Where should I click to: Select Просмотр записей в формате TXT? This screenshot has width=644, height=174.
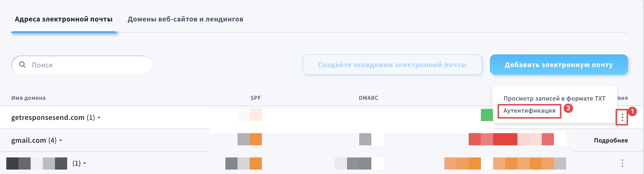point(554,98)
